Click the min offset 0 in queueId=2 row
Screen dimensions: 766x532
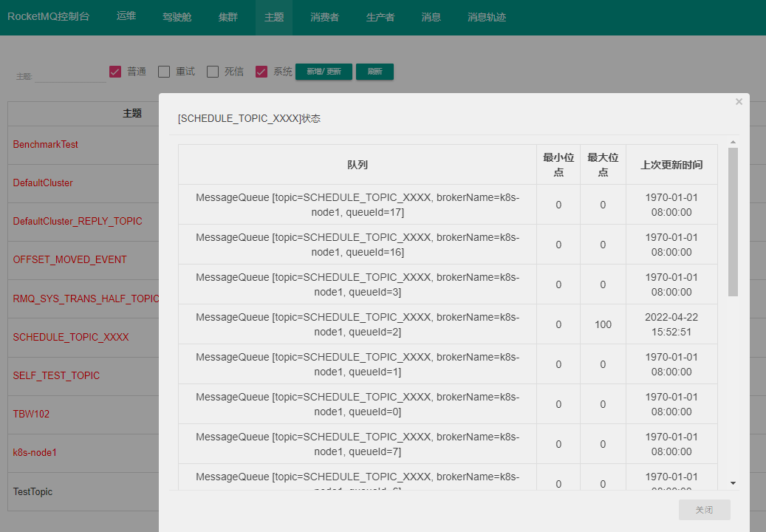pos(558,325)
